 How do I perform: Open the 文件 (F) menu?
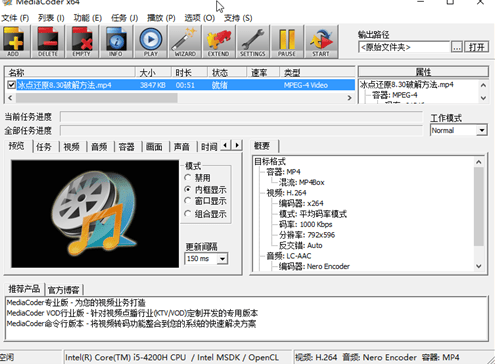point(15,18)
